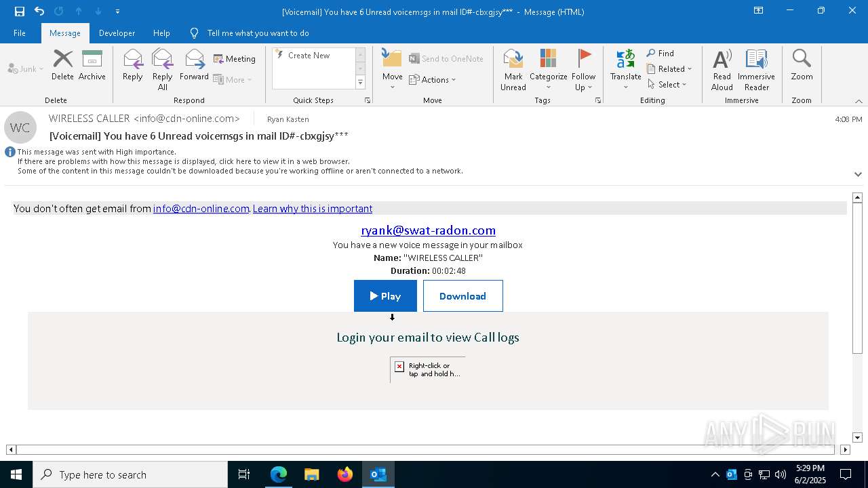Open the Follow Up flag menu
The image size is (868, 488).
(583, 70)
